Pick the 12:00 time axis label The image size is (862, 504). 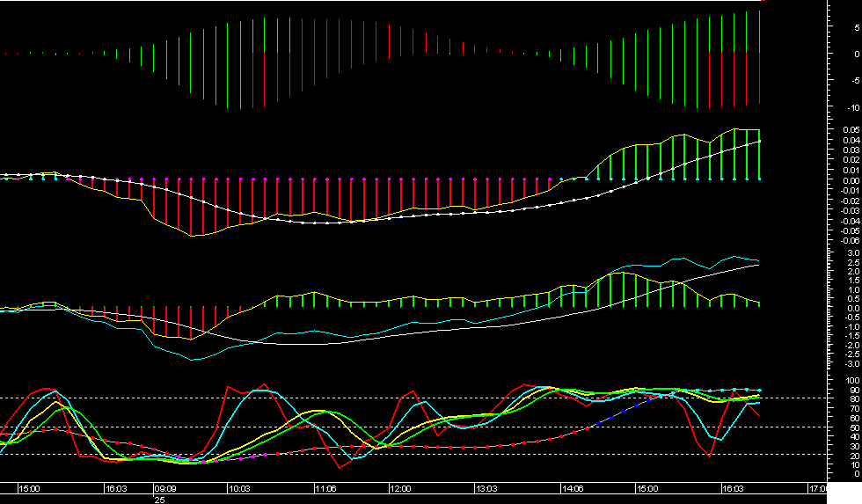point(400,488)
